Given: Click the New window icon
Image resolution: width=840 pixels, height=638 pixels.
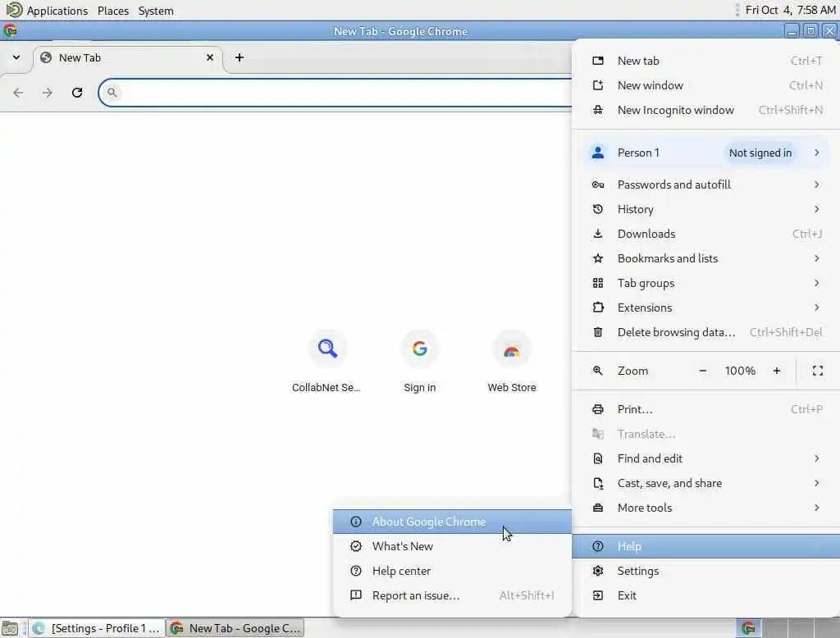Looking at the screenshot, I should 598,85.
